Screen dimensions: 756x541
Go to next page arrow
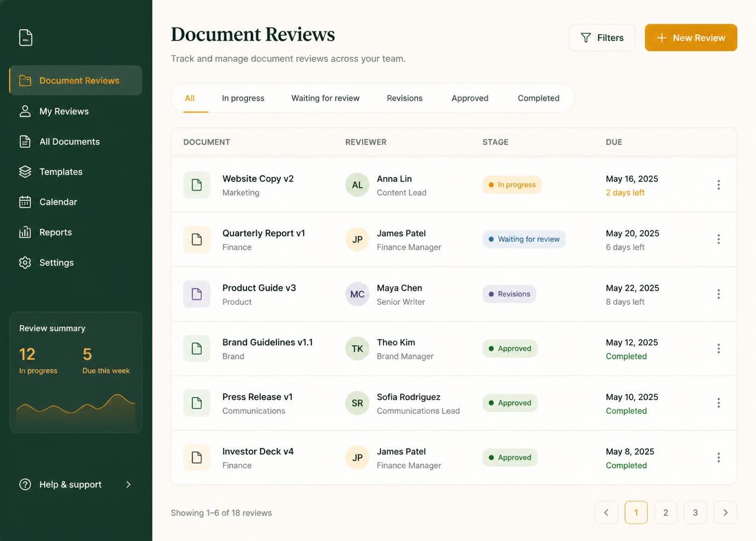(725, 513)
